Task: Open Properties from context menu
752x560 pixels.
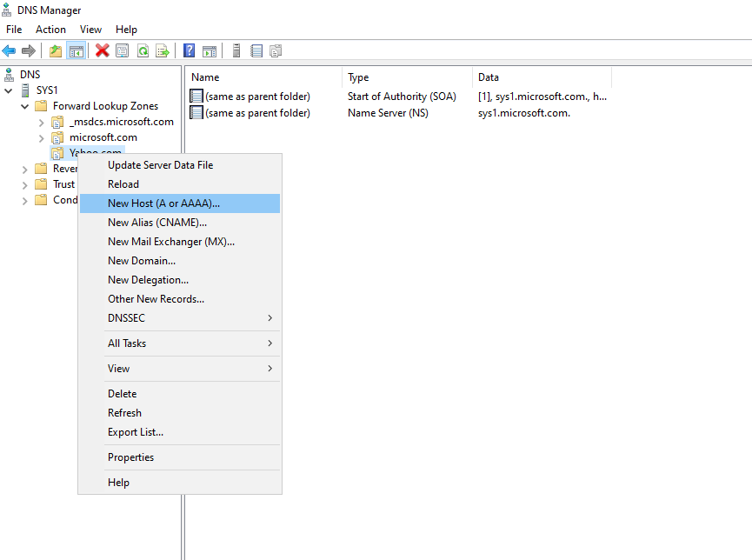Action: tap(180, 457)
